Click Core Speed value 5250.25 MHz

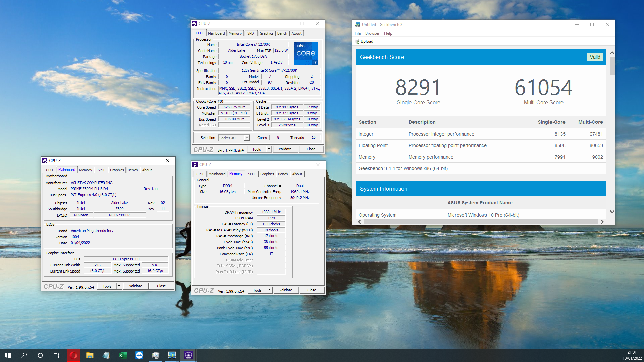(x=234, y=107)
